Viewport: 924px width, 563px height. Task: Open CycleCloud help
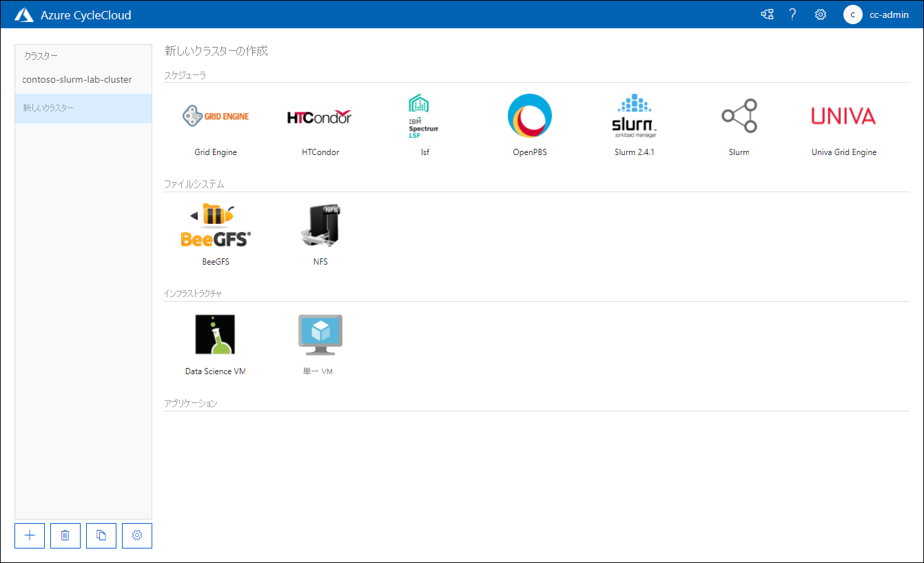(x=792, y=14)
